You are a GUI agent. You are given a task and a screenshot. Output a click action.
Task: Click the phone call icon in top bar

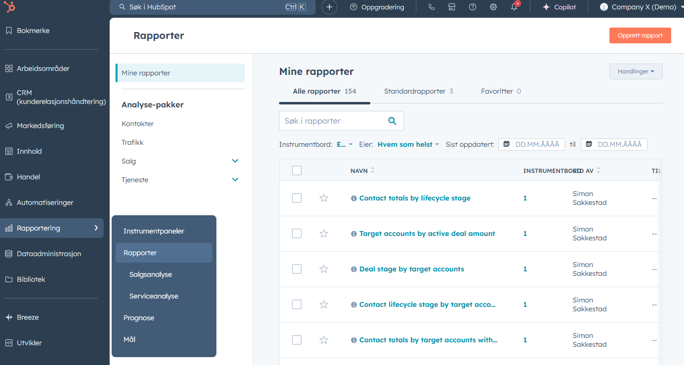[x=431, y=7]
